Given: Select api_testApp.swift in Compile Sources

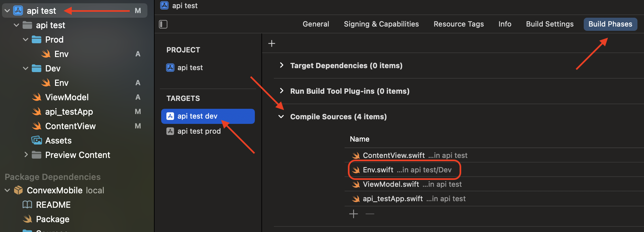Looking at the screenshot, I should (494, 199).
